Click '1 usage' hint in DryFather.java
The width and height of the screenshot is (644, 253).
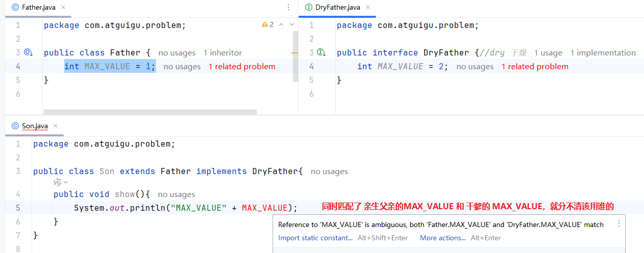(x=548, y=53)
